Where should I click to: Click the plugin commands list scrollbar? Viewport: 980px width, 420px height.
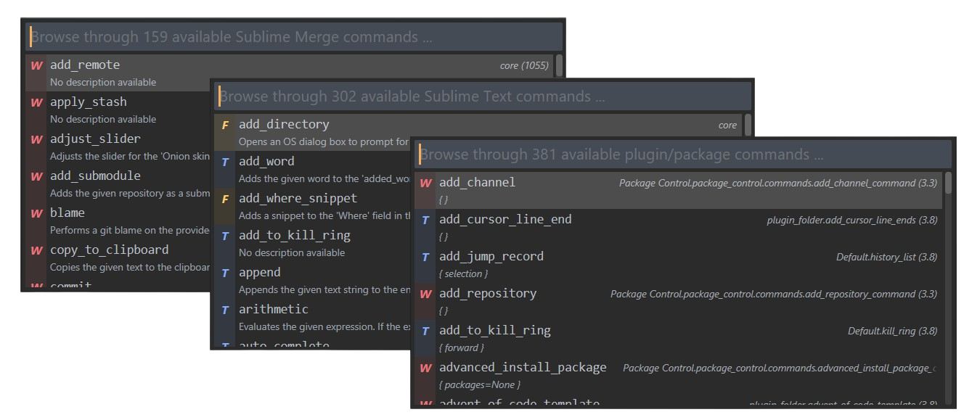pos(948,183)
